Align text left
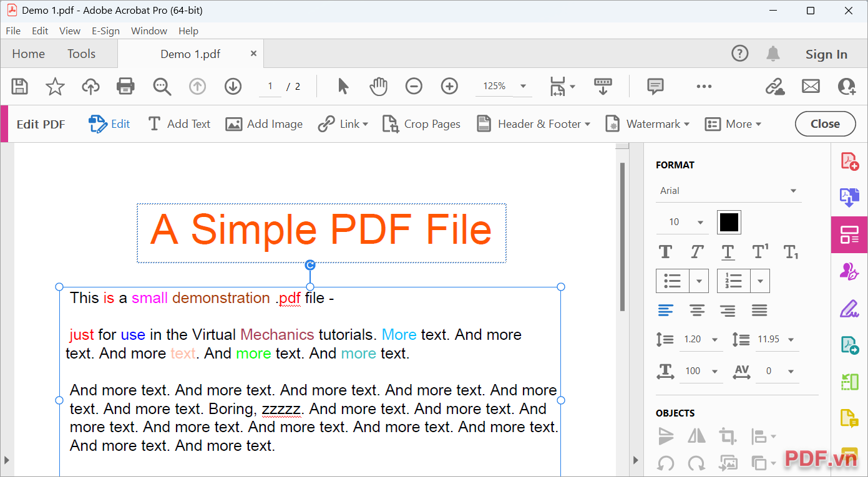The width and height of the screenshot is (868, 477). [666, 310]
